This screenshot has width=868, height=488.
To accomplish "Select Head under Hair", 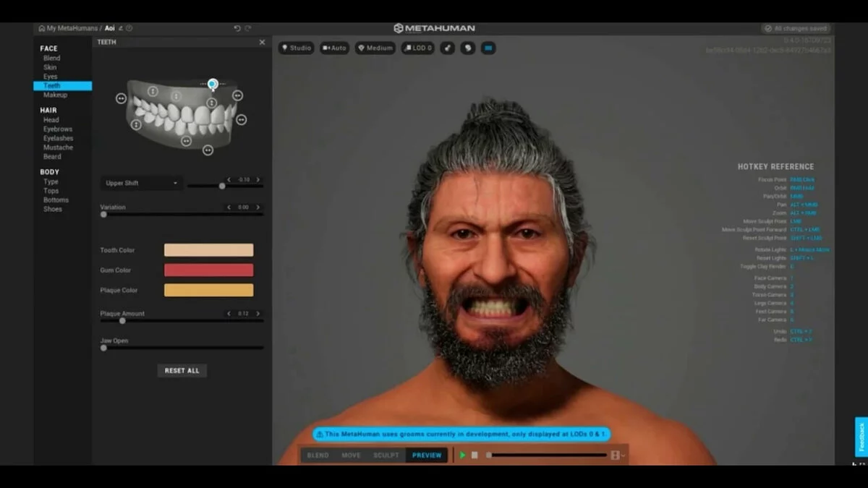I will 51,120.
